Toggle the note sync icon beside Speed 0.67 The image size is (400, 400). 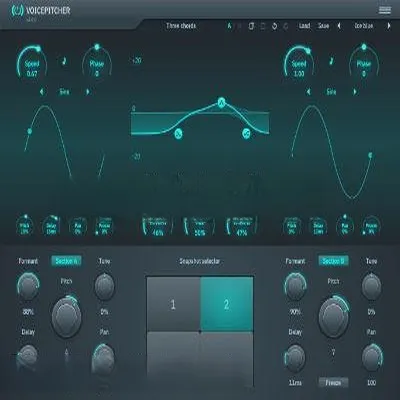coord(64,61)
